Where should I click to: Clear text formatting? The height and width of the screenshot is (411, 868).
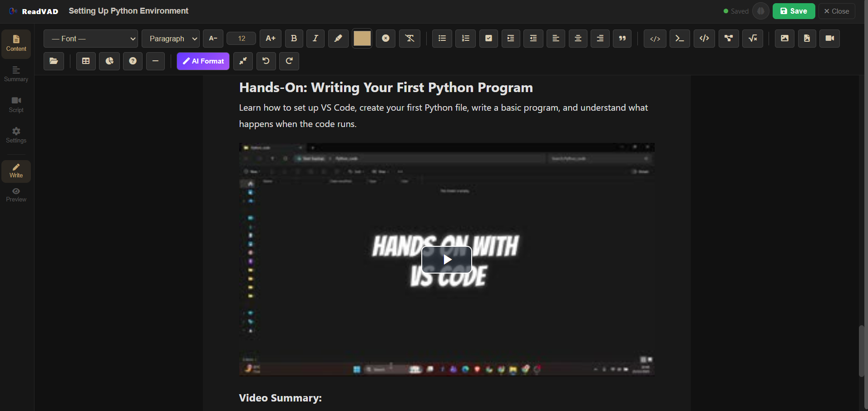point(409,39)
